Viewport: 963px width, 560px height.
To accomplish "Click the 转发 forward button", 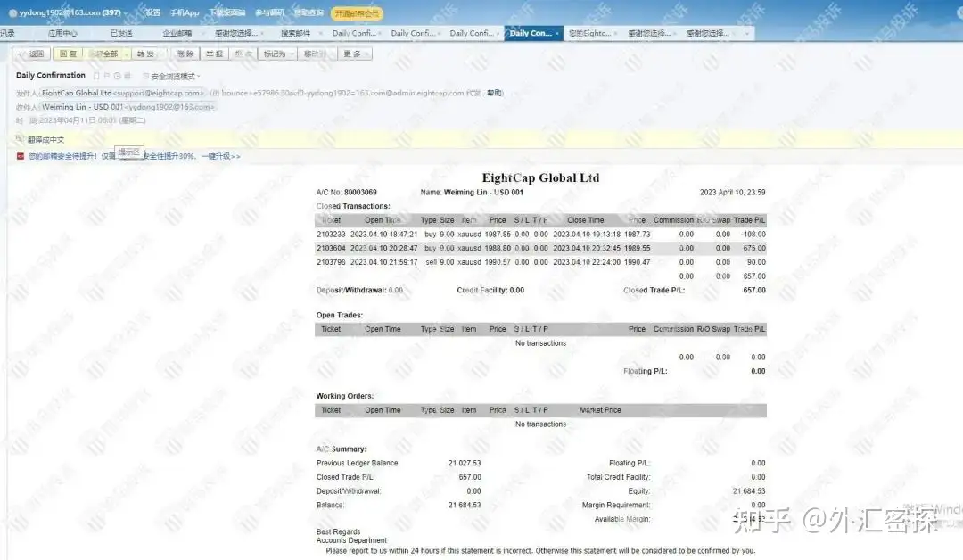I will pos(146,54).
